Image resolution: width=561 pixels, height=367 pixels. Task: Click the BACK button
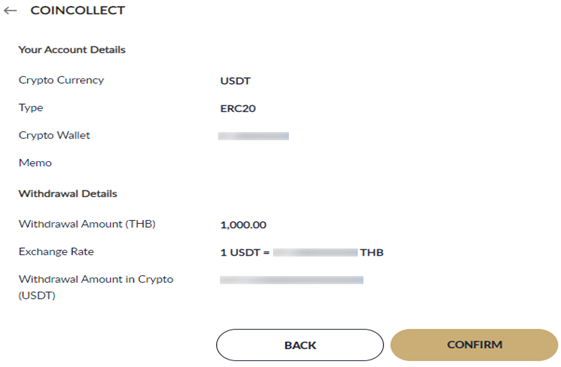[300, 345]
